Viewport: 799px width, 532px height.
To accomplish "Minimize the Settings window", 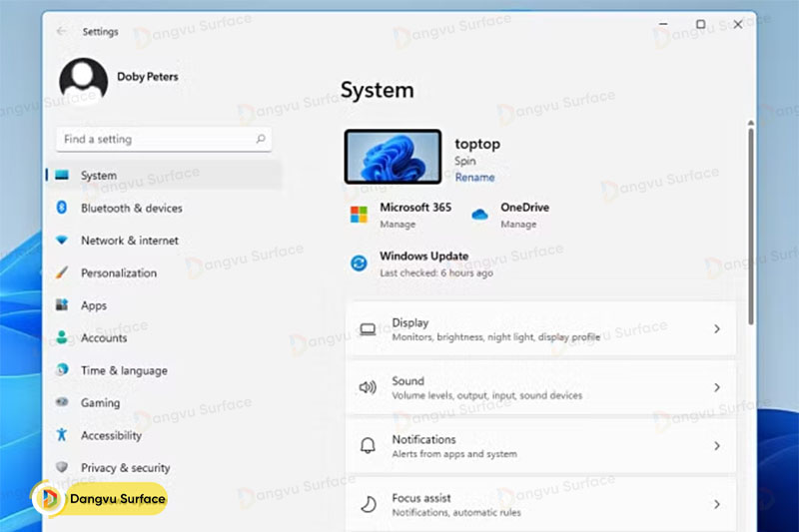I will coord(663,24).
